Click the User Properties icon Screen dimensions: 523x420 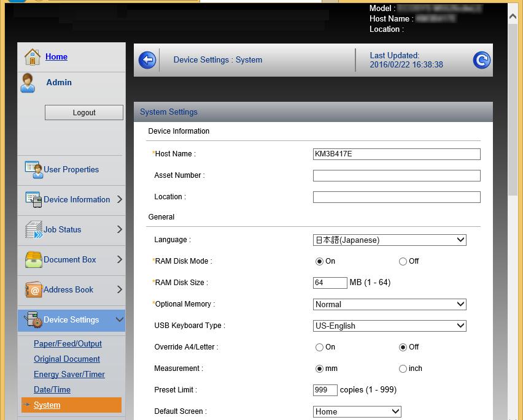pyautogui.click(x=34, y=169)
